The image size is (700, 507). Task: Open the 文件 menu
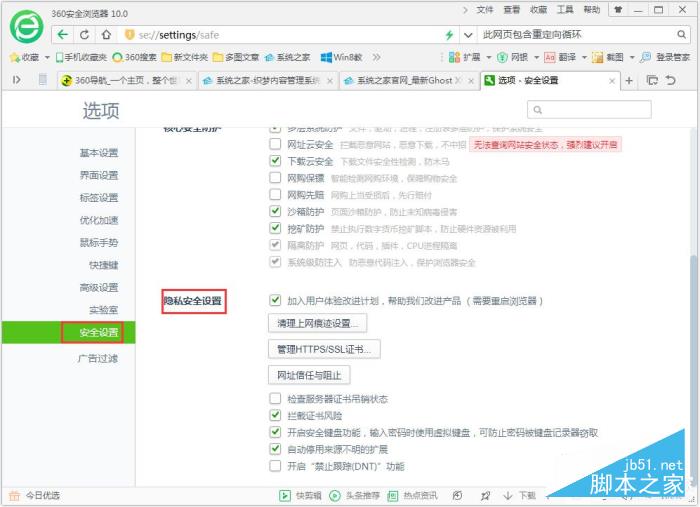point(484,10)
